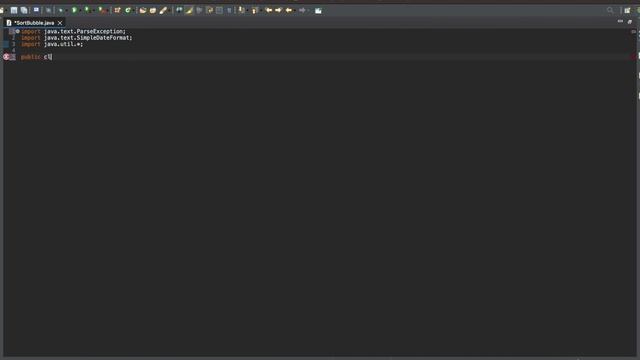Click the second yellow navigation arrow
The width and height of the screenshot is (640, 360).
point(278,10)
